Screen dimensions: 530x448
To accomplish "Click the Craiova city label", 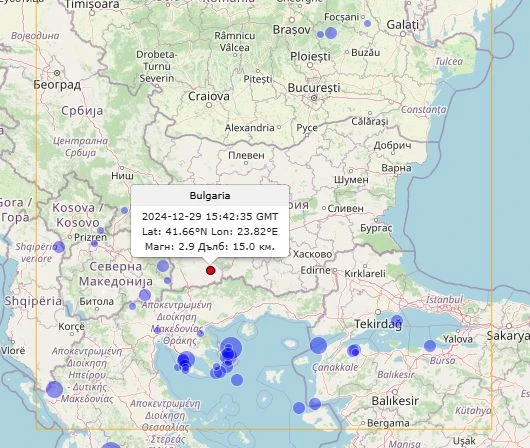I will pos(209,96).
